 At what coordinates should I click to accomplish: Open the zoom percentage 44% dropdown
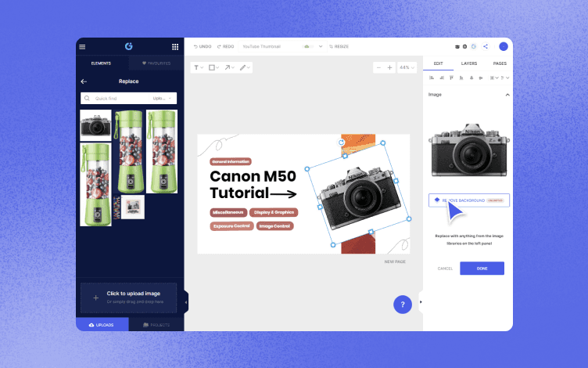point(407,67)
